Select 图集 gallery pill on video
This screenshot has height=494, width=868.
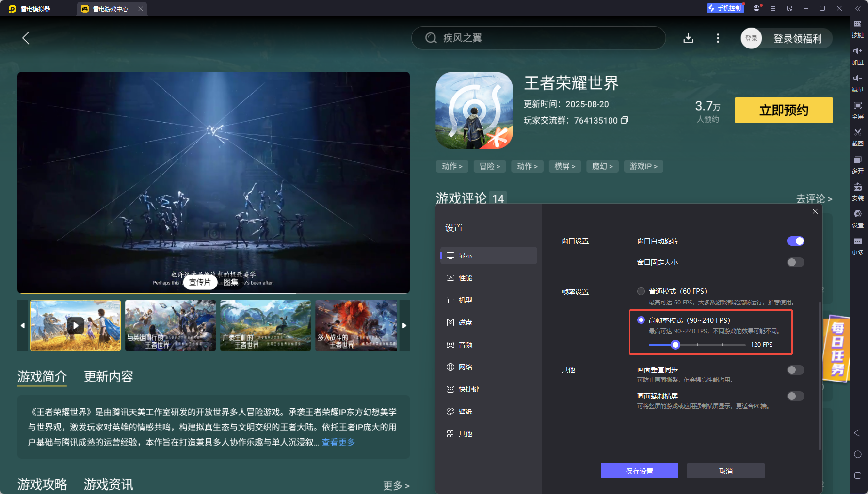[231, 282]
